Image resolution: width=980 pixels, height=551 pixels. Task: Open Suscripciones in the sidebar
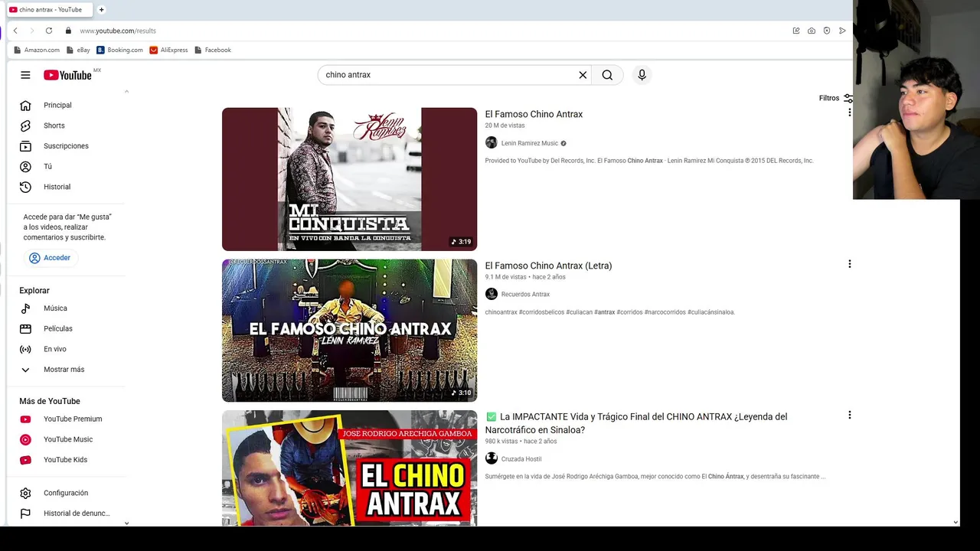point(67,146)
